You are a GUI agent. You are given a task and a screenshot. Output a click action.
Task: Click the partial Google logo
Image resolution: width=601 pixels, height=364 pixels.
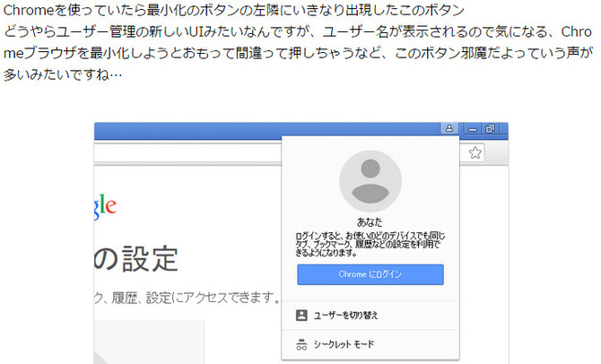[106, 207]
